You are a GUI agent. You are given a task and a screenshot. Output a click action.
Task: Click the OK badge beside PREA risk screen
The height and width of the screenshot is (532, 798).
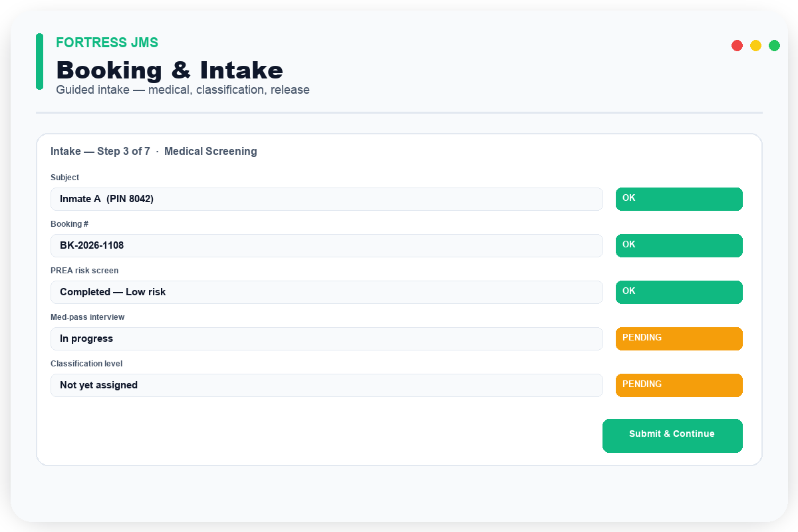pos(679,292)
